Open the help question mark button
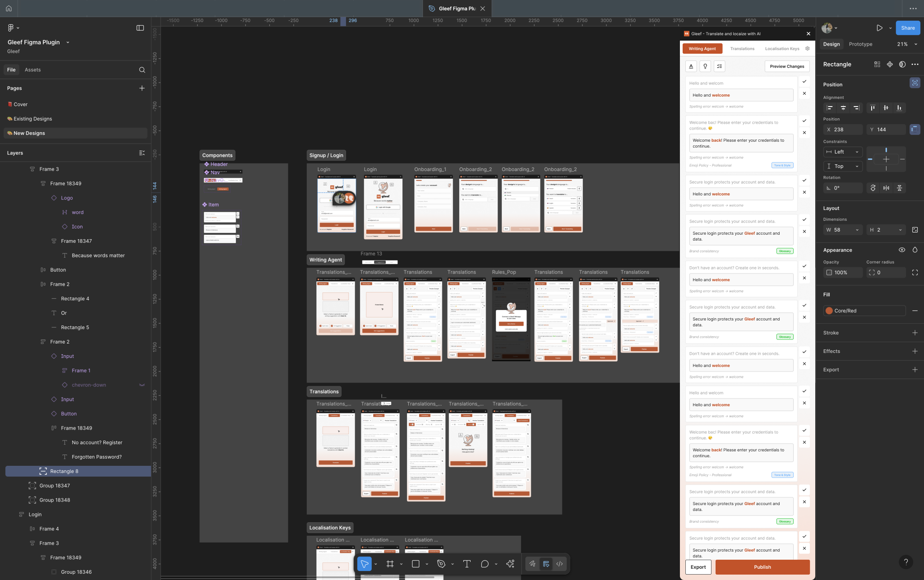 (906, 561)
